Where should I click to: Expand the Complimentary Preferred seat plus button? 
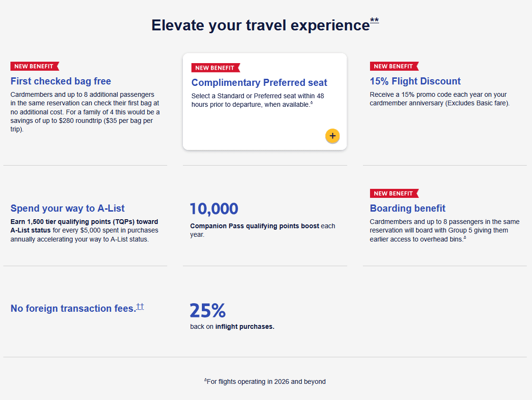(332, 136)
